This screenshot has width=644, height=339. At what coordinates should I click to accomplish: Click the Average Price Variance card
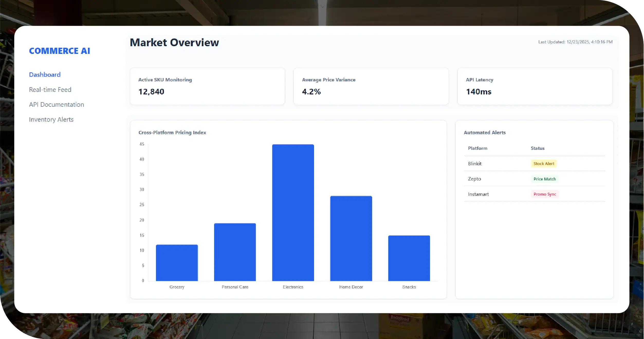pos(371,86)
